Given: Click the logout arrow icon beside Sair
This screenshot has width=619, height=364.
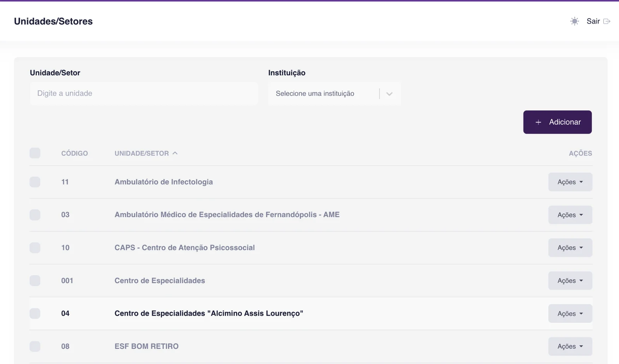Looking at the screenshot, I should 607,21.
